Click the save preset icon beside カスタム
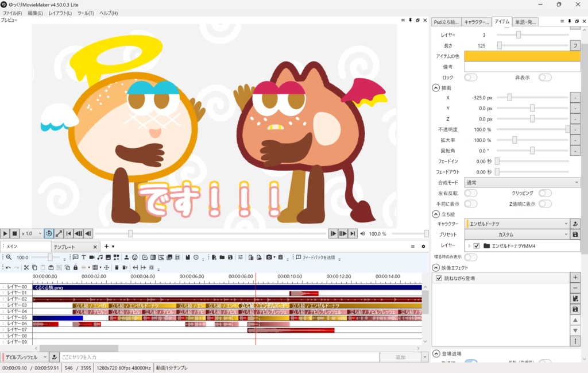Screen dimensions: 588x373 (x=575, y=234)
